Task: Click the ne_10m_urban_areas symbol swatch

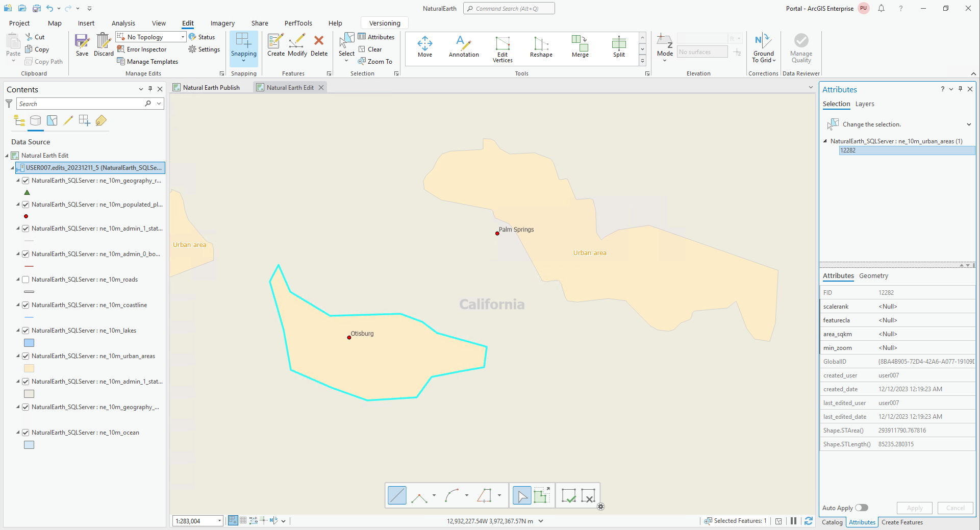Action: 29,369
